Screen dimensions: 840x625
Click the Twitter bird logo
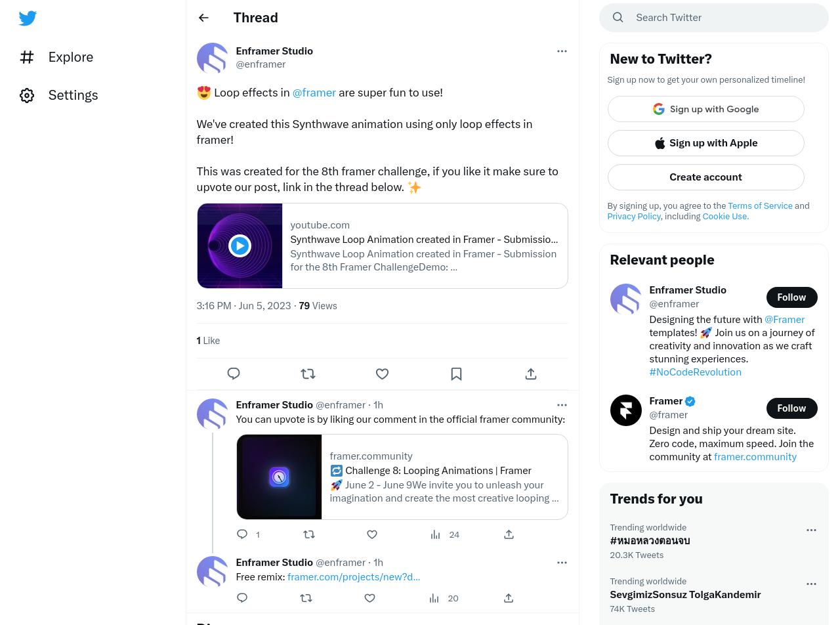click(x=28, y=18)
